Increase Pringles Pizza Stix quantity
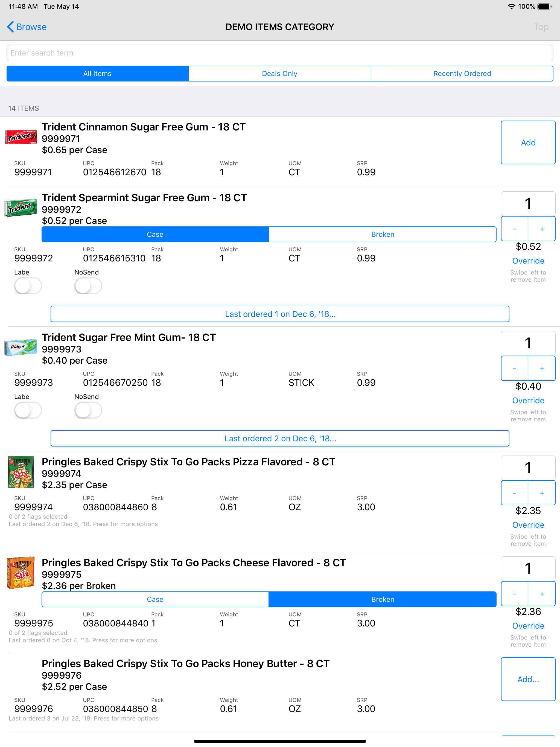560x747 pixels. point(542,493)
